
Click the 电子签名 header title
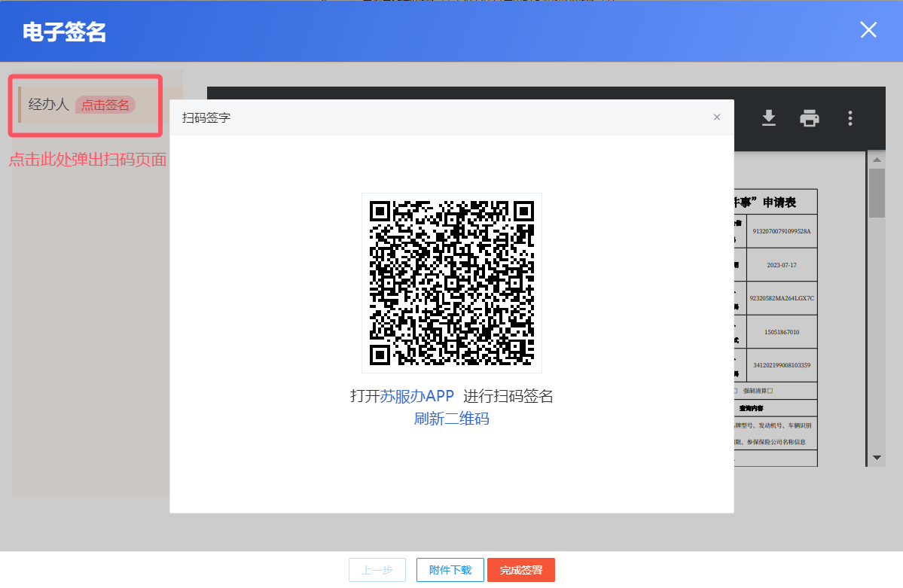pyautogui.click(x=64, y=32)
